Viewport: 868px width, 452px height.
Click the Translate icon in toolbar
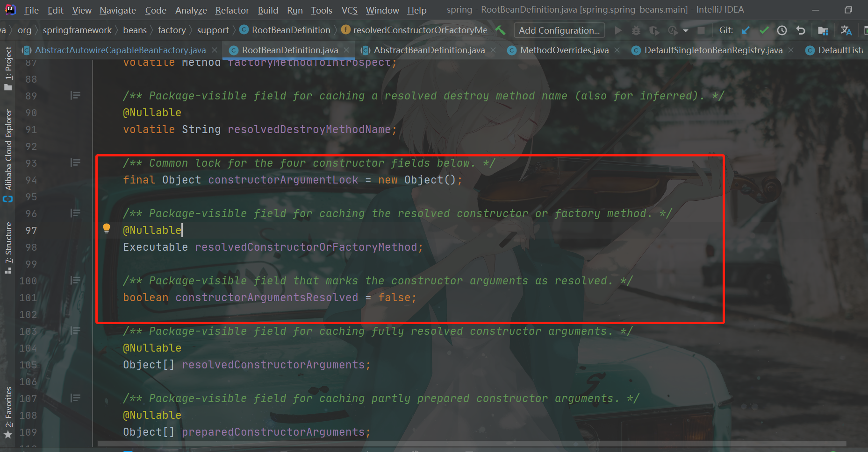(x=846, y=30)
